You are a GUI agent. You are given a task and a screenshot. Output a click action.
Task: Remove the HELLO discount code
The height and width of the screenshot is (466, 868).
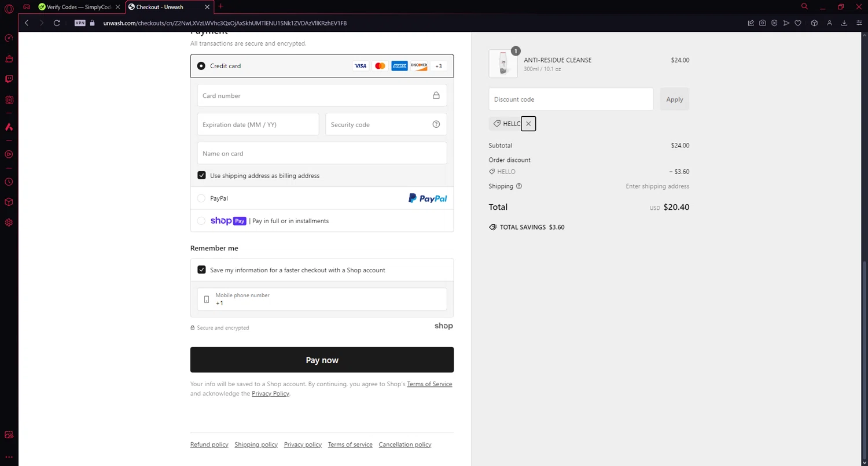[528, 124]
